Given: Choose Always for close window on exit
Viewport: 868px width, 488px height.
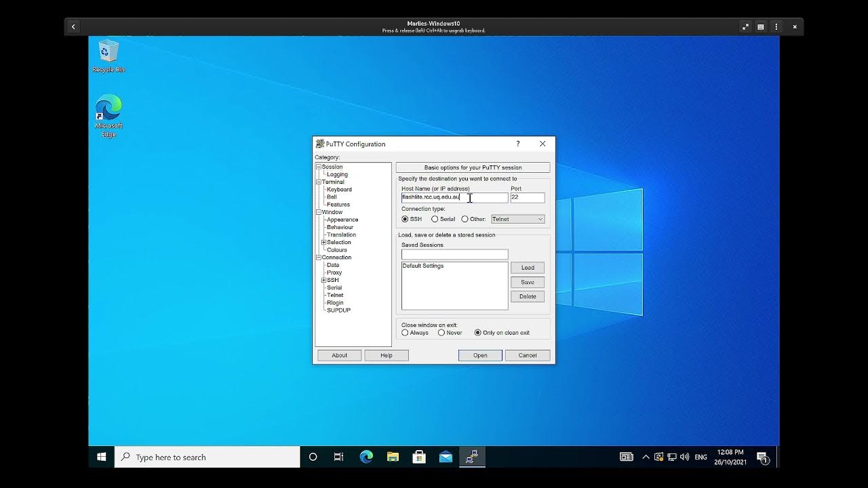Looking at the screenshot, I should pos(405,333).
